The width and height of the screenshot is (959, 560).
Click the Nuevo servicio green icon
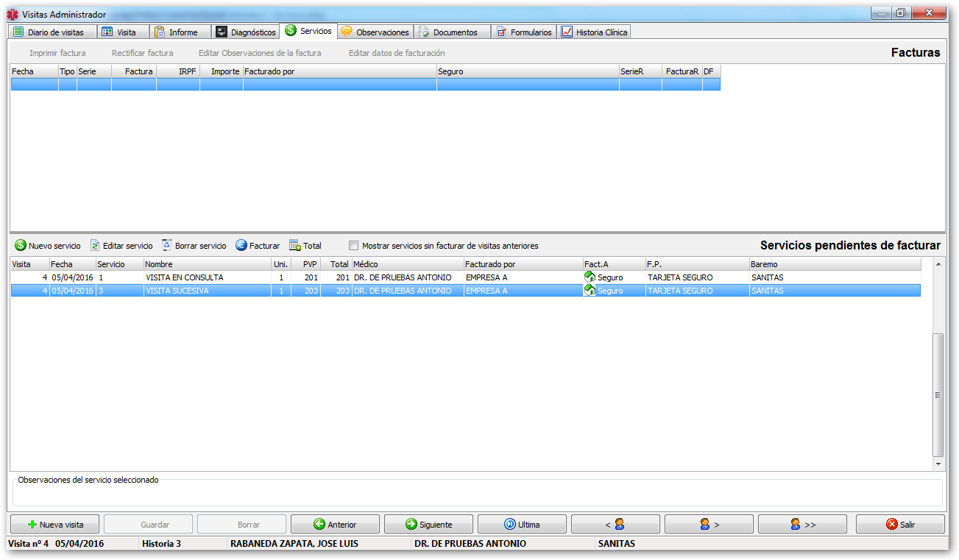pyautogui.click(x=21, y=246)
